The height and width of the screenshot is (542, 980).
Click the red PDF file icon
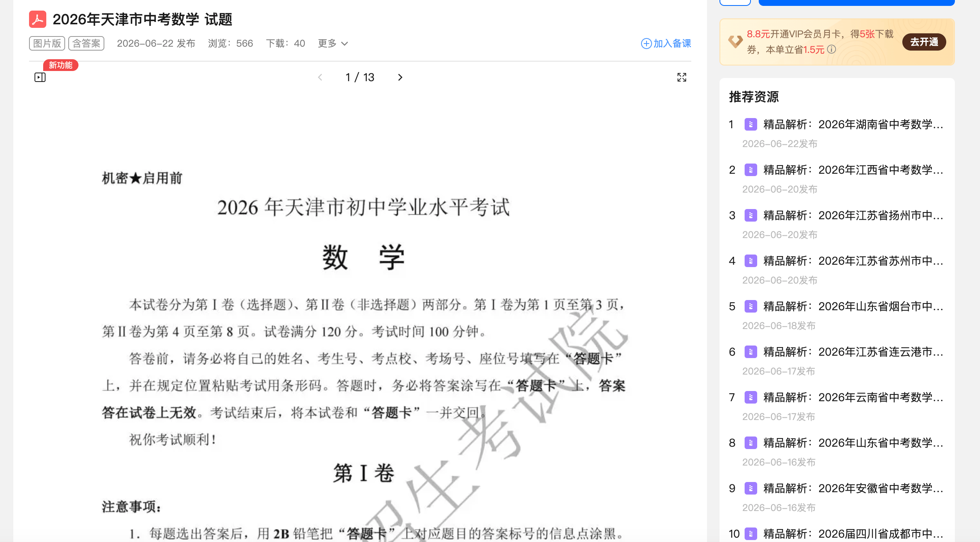tap(38, 19)
